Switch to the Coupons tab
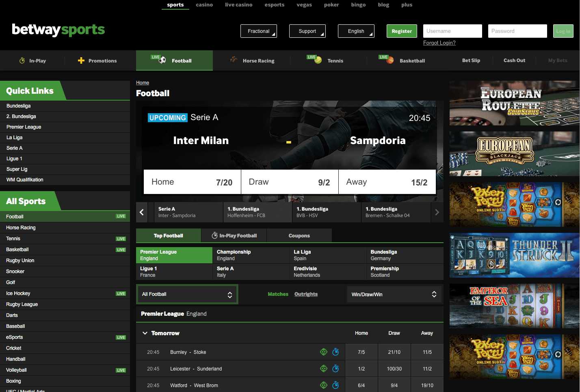This screenshot has width=580, height=392. [299, 235]
